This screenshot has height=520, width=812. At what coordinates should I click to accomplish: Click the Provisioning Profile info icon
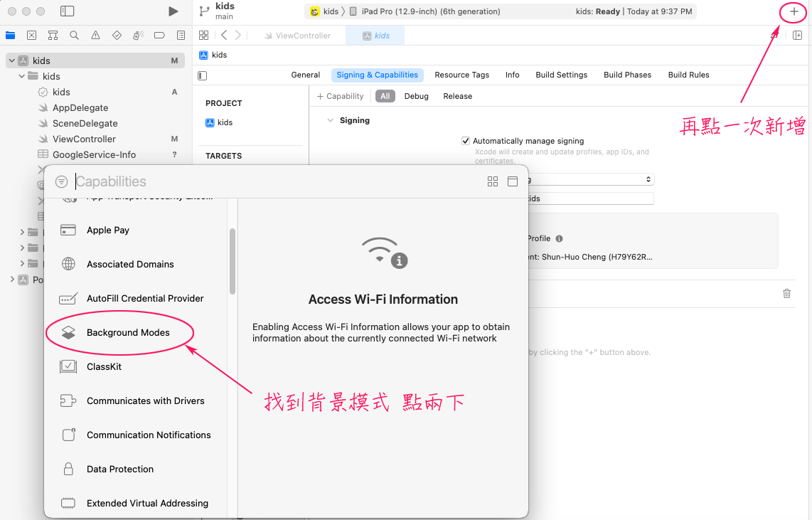(560, 239)
